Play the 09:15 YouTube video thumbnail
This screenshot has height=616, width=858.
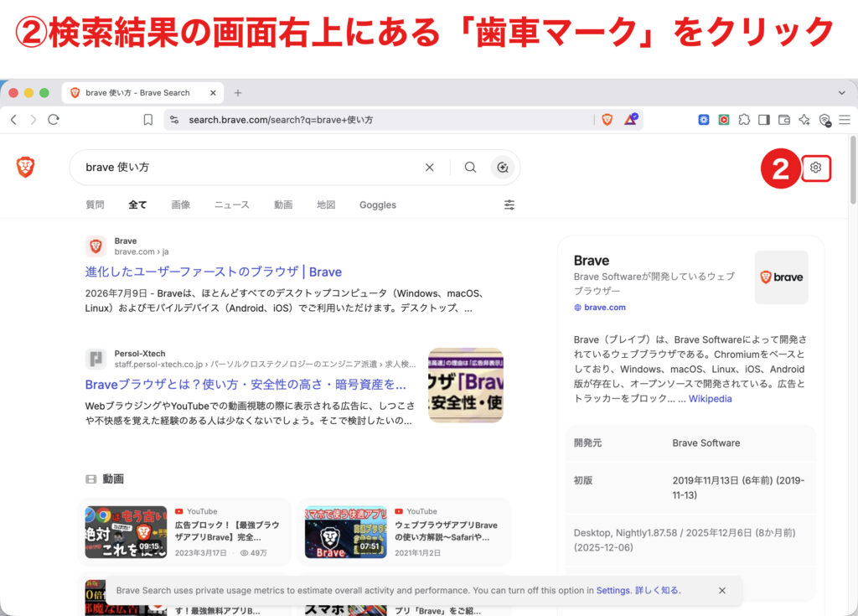click(126, 531)
